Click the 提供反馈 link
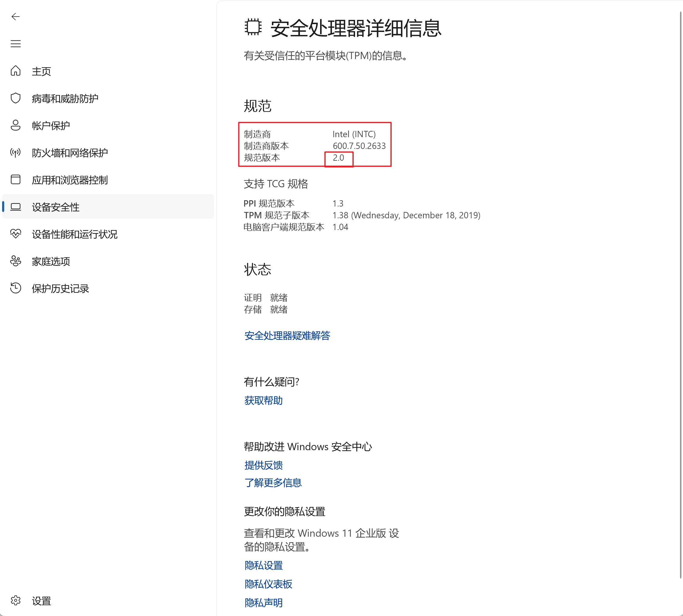Image resolution: width=683 pixels, height=616 pixels. [263, 465]
